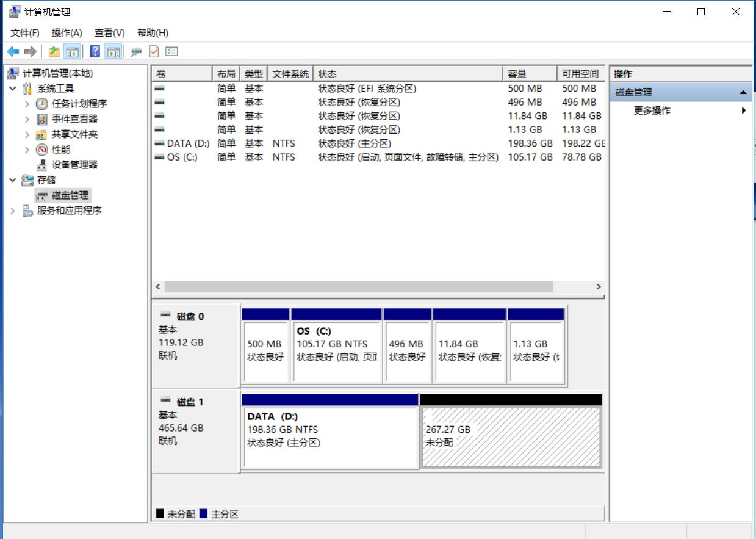
Task: Select the EFI 系统分区 volume row
Action: click(x=378, y=89)
